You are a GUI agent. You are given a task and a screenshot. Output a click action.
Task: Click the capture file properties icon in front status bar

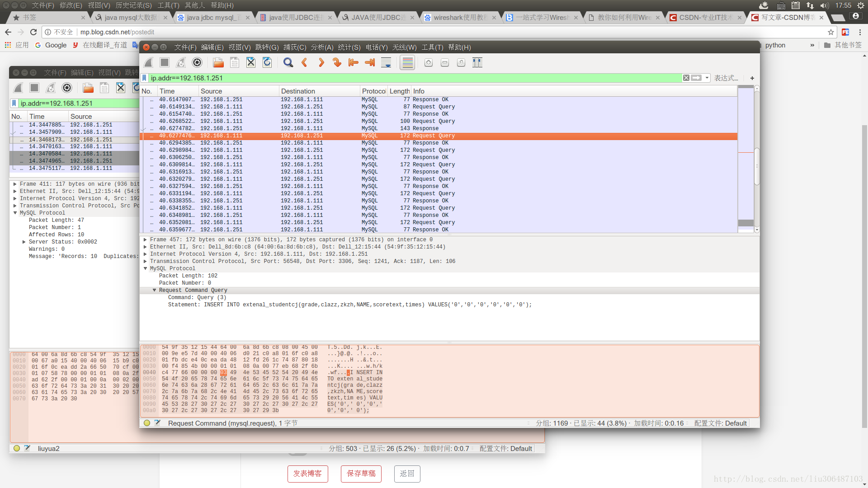coord(157,423)
